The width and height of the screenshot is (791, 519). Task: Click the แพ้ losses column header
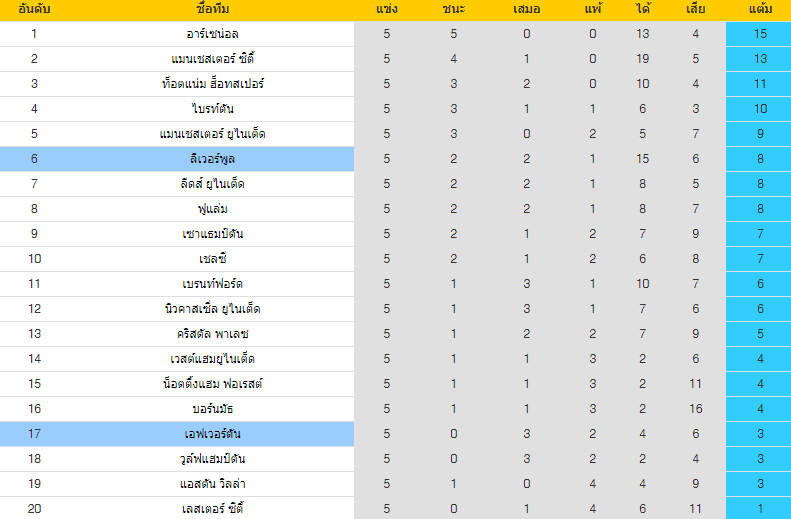pyautogui.click(x=593, y=9)
